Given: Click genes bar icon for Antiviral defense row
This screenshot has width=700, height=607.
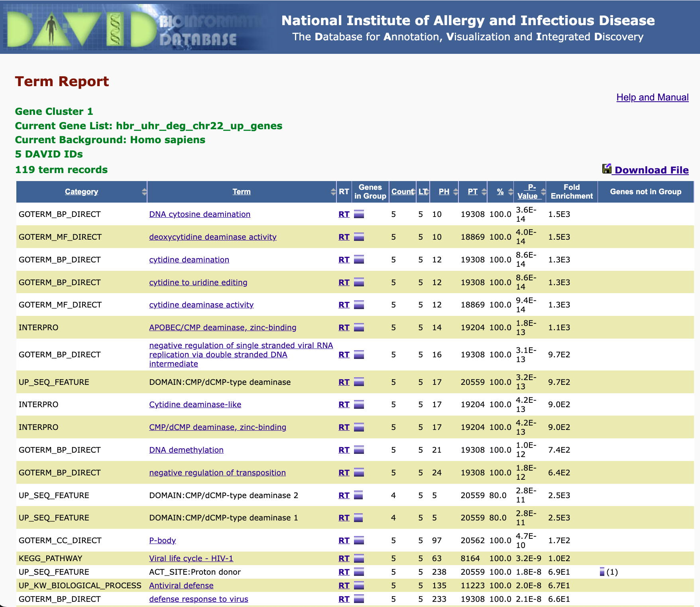Looking at the screenshot, I should 359,585.
